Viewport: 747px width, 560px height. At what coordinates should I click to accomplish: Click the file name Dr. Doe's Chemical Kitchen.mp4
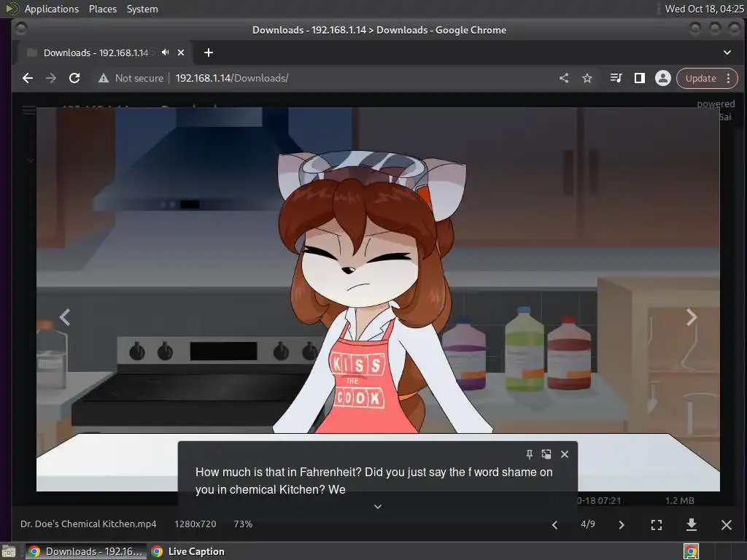88,524
